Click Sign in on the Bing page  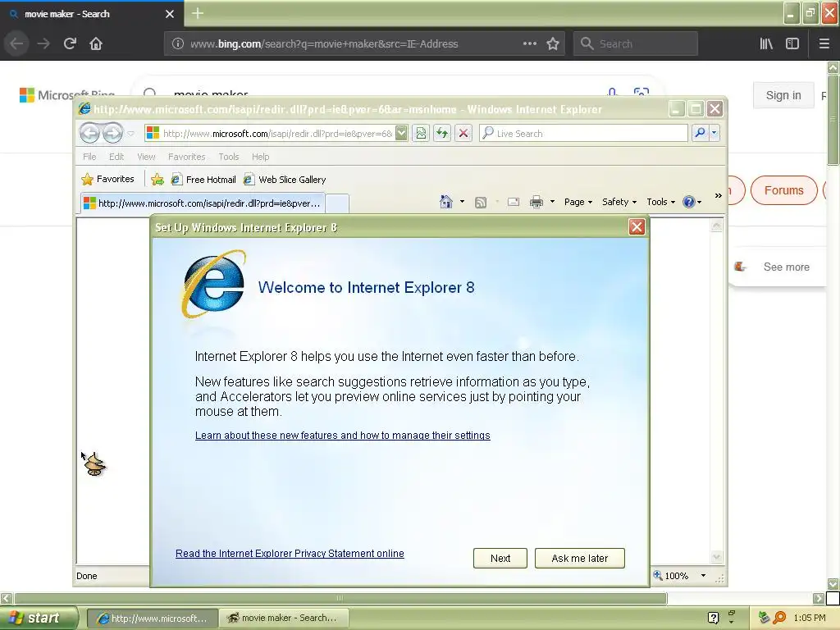(783, 95)
